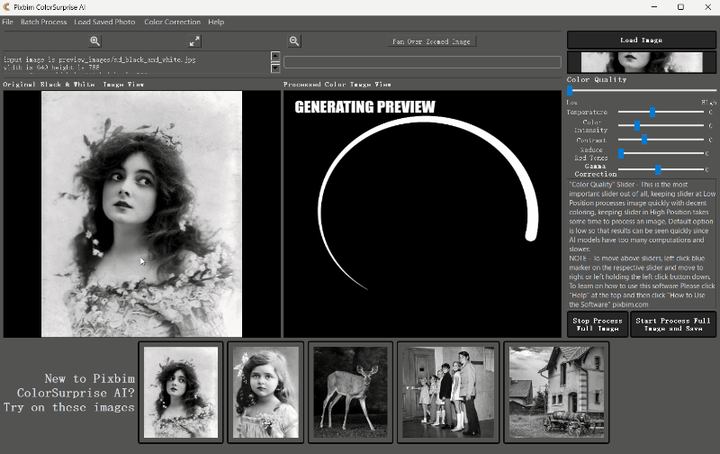
Task: Click Start Process Full Image and Save
Action: [674, 323]
